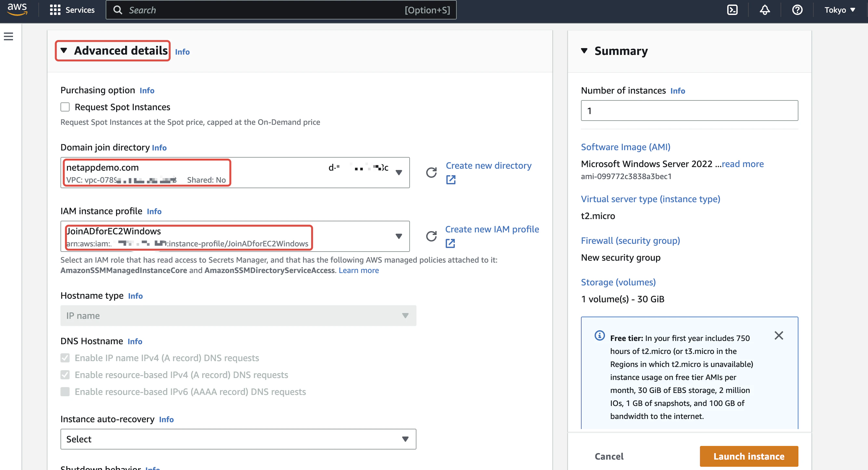Click the 1 volume(s) - 30 GiB text
Screen dimensions: 868x470
[x=622, y=299]
